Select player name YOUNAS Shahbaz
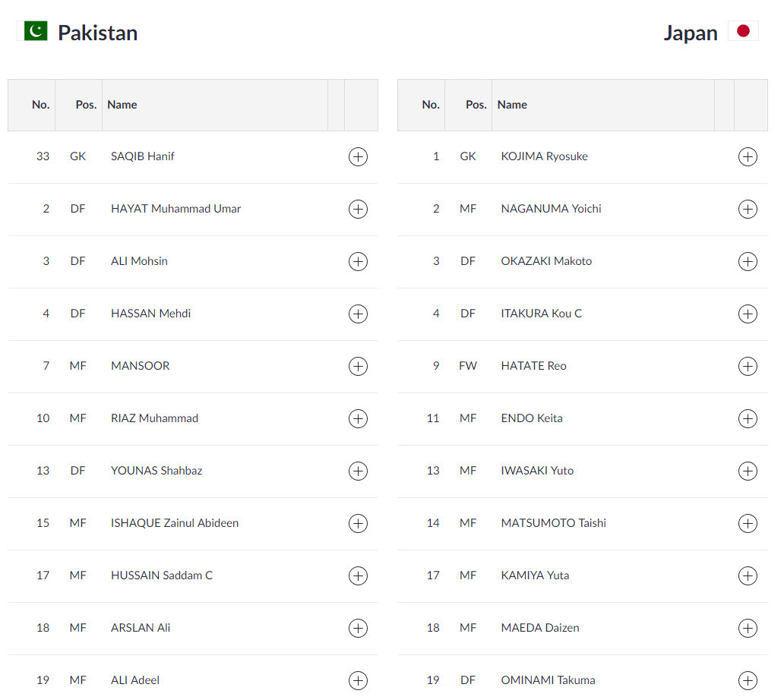 coord(156,471)
